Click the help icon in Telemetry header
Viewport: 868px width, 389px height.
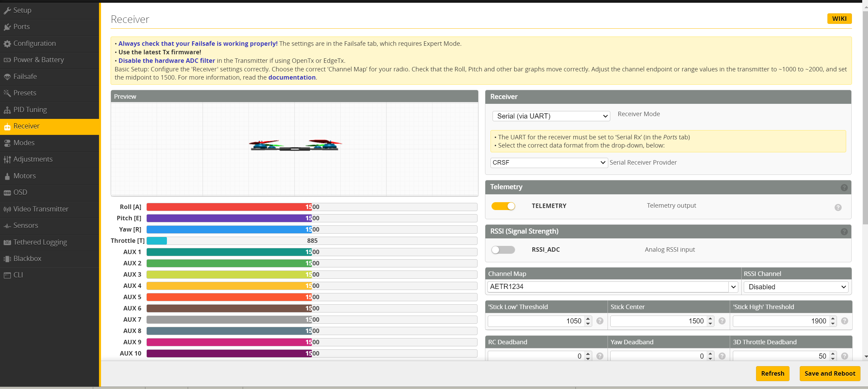pyautogui.click(x=844, y=187)
